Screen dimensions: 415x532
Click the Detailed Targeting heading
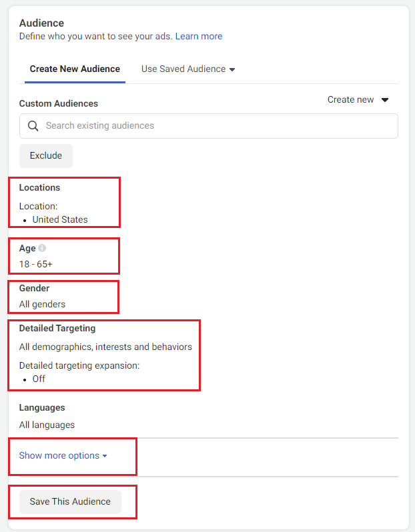57,328
